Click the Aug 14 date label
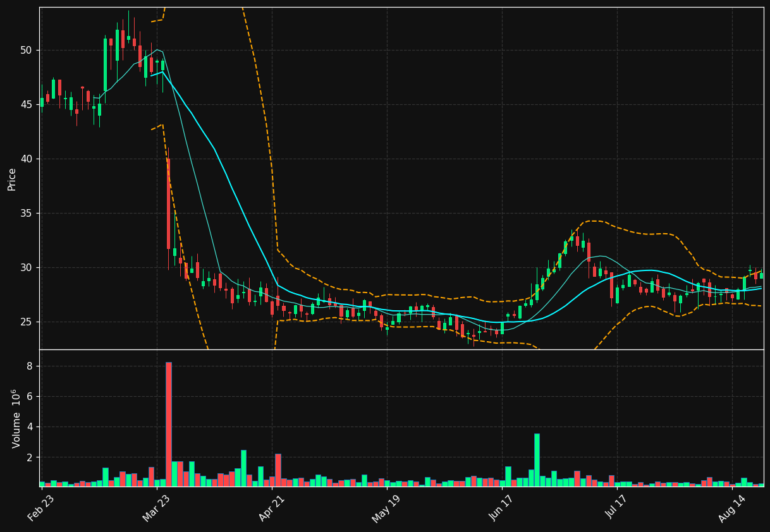The width and height of the screenshot is (770, 532). point(731,509)
